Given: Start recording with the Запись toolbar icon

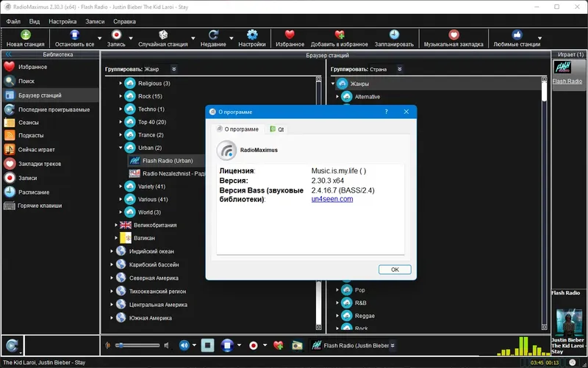Looking at the screenshot, I should (116, 35).
